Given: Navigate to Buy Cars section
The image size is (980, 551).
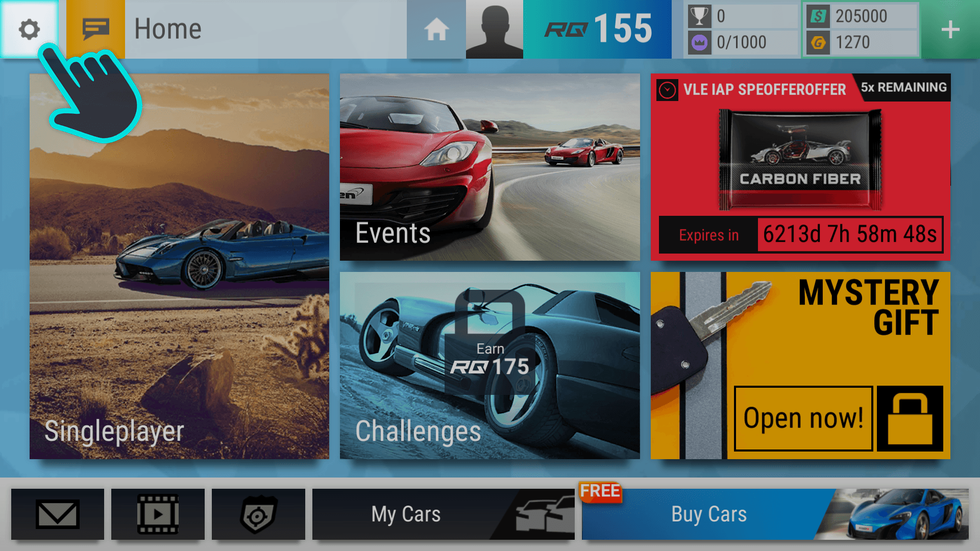Looking at the screenshot, I should (x=709, y=513).
